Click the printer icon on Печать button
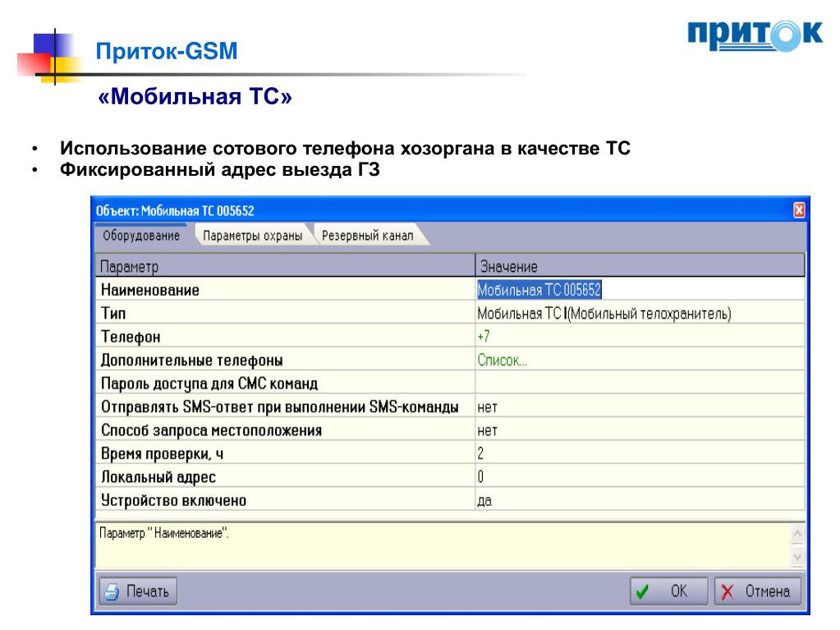The width and height of the screenshot is (840, 630). pos(112,591)
